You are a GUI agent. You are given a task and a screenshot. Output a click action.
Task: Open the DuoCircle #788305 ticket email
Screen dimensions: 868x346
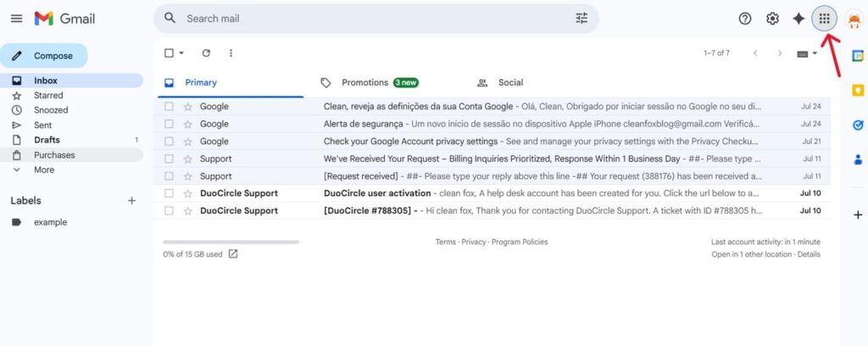pyautogui.click(x=492, y=211)
